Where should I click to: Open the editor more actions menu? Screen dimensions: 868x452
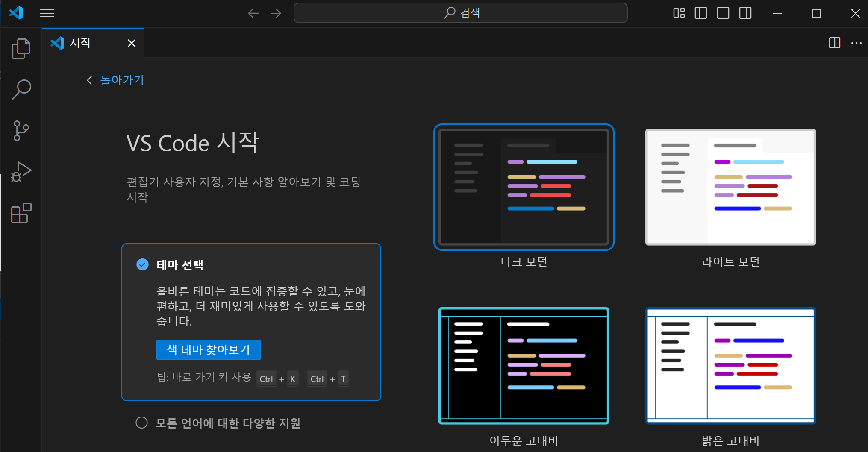[x=857, y=43]
